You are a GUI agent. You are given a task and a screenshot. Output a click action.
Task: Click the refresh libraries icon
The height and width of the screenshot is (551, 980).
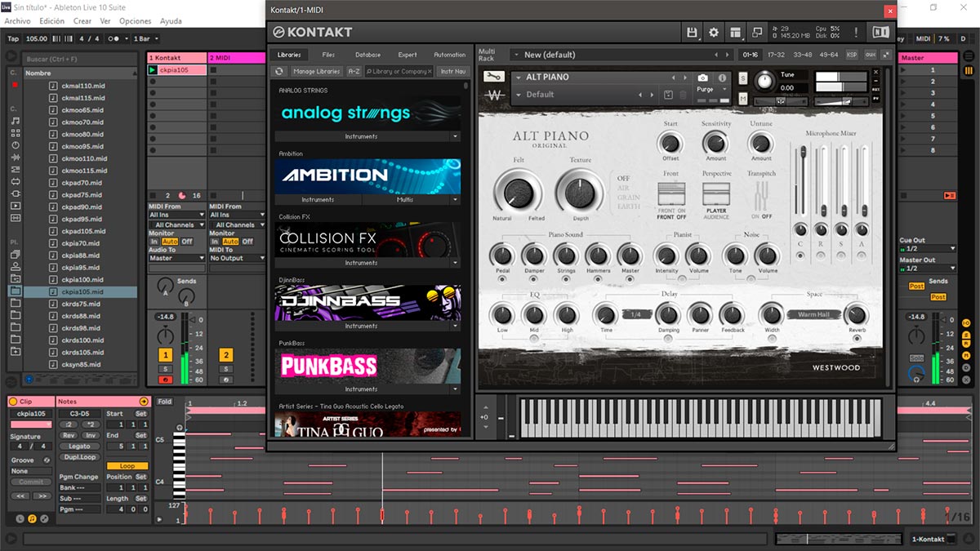[x=279, y=72]
